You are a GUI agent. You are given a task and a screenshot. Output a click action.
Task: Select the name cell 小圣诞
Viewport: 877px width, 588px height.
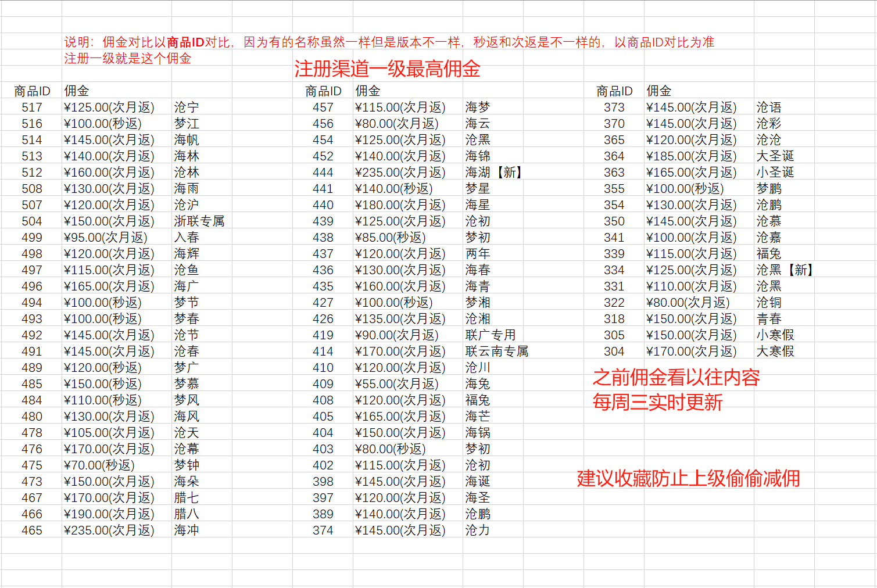click(x=784, y=173)
